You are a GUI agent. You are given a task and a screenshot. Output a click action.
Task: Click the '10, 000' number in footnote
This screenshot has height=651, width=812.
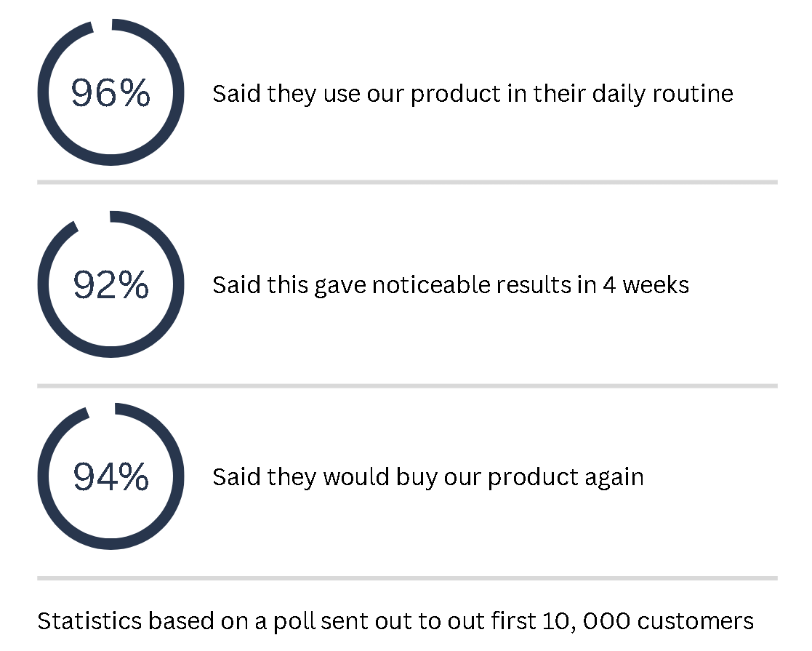(x=586, y=621)
